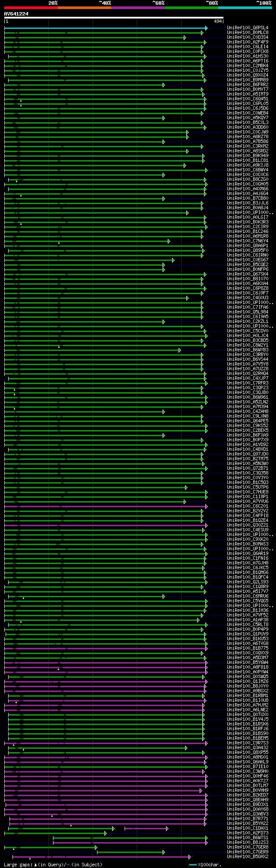Select hit UniRef100_B0TLM7
Image resolution: width=276 pixels, height=868 pixels.
(x=248, y=785)
